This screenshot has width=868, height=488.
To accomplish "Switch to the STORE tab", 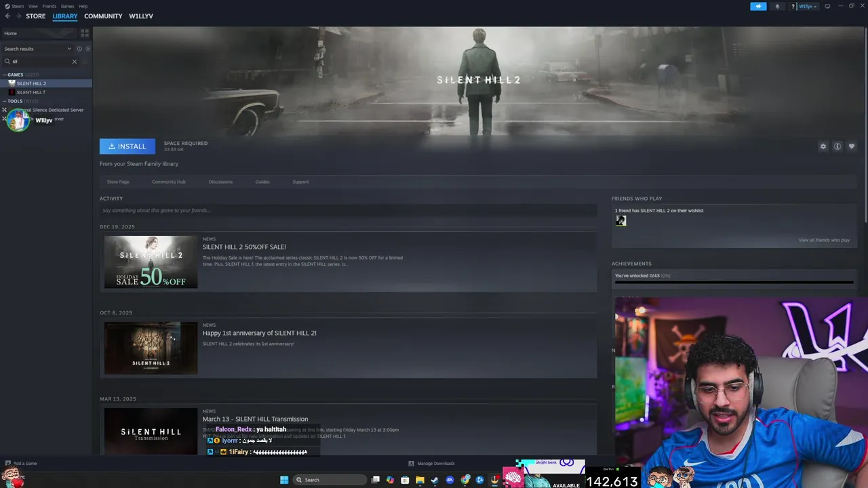I will 36,16.
